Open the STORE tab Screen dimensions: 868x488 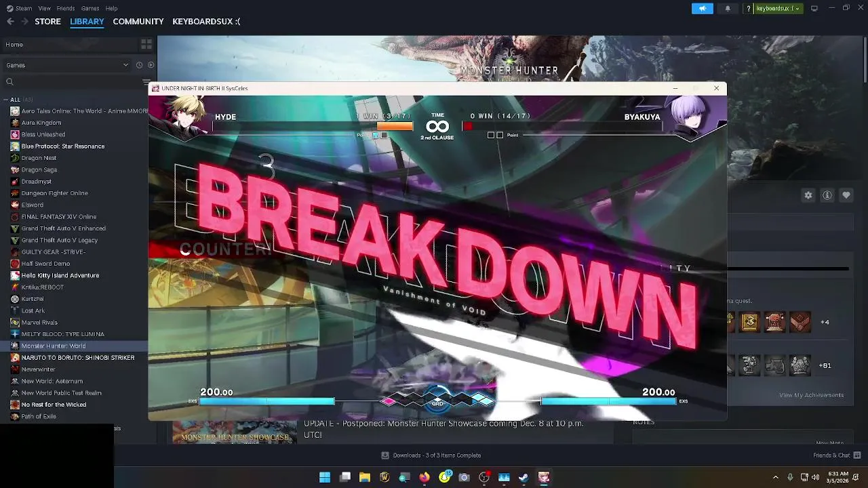pyautogui.click(x=47, y=22)
